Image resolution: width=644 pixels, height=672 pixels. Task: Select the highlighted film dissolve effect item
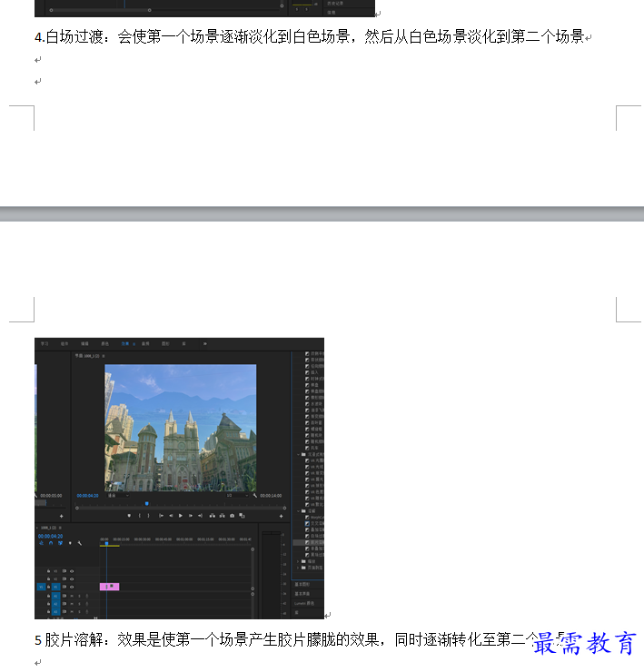(308, 542)
